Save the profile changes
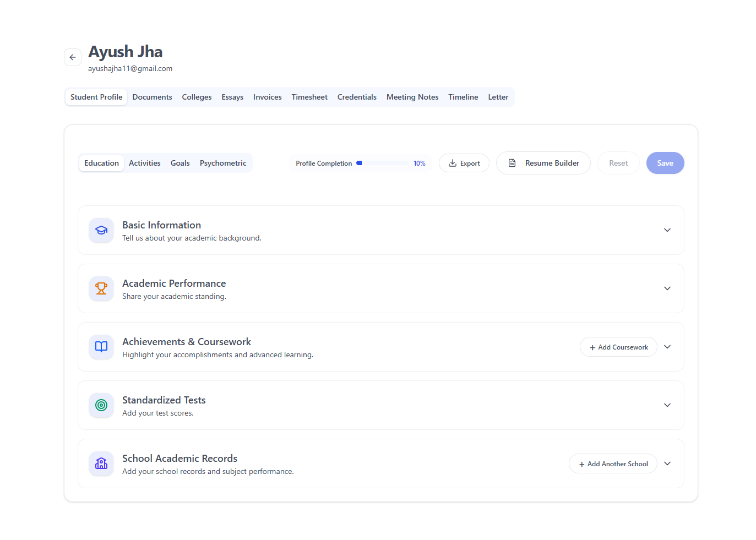The height and width of the screenshot is (540, 756). (x=665, y=163)
